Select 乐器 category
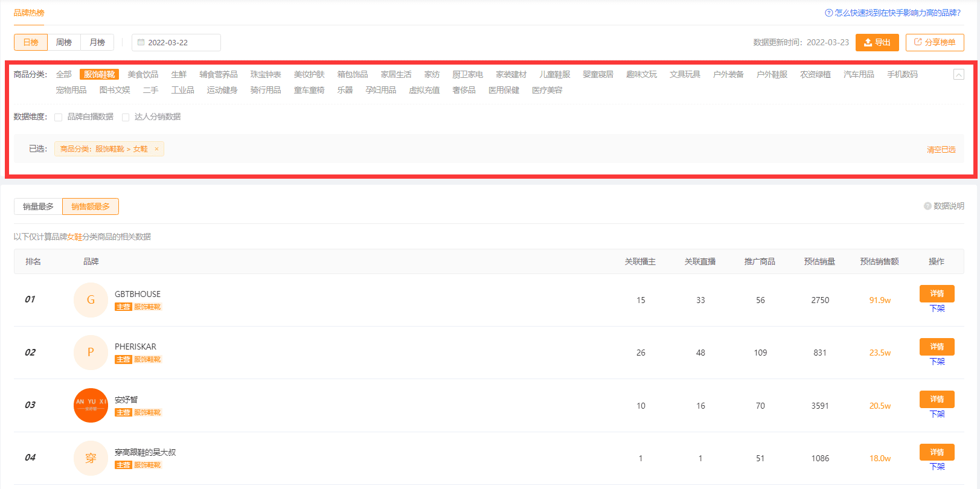The height and width of the screenshot is (489, 980). tap(345, 90)
